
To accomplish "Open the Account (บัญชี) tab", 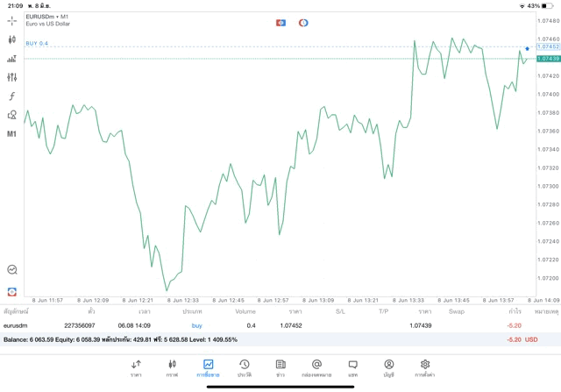I will tap(388, 367).
